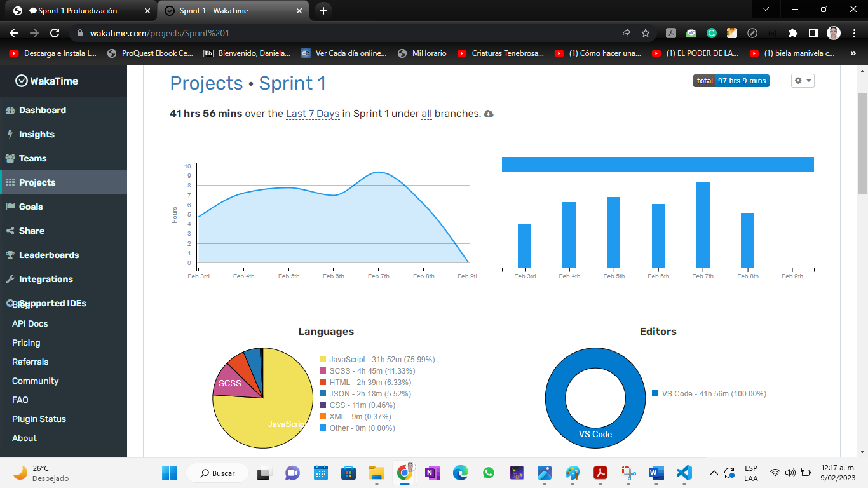Switch to the Sprint 1 Profundización tab
The image size is (868, 488).
76,10
